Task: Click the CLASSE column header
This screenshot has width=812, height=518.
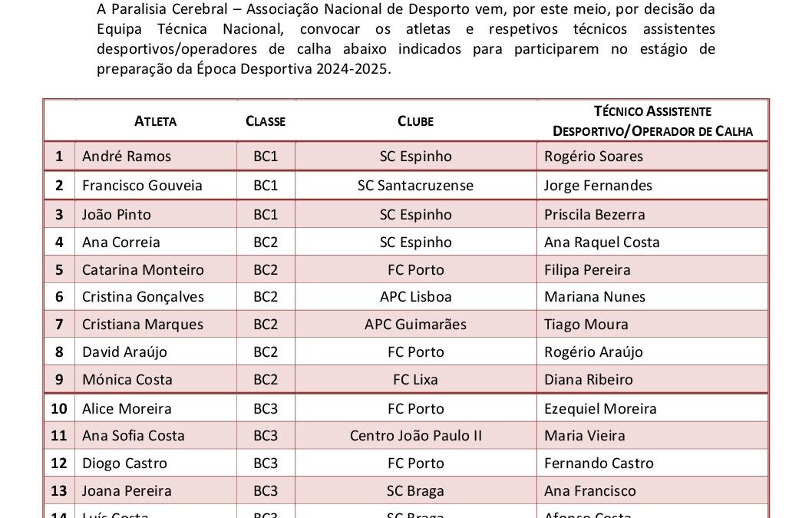Action: pos(265,121)
